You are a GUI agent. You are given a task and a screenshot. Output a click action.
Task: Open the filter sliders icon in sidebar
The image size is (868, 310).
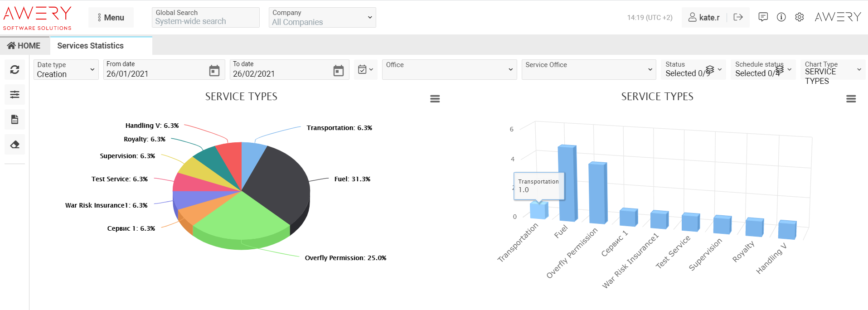pyautogui.click(x=15, y=94)
